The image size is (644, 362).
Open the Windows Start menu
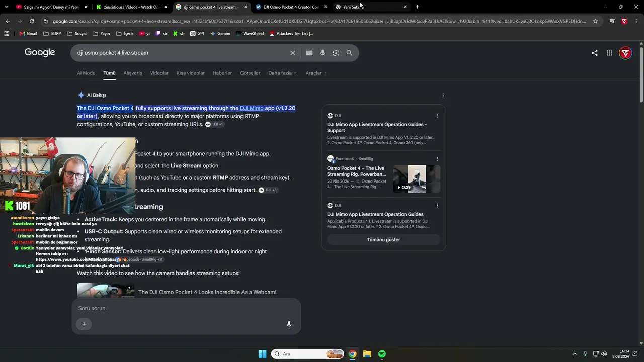(262, 354)
